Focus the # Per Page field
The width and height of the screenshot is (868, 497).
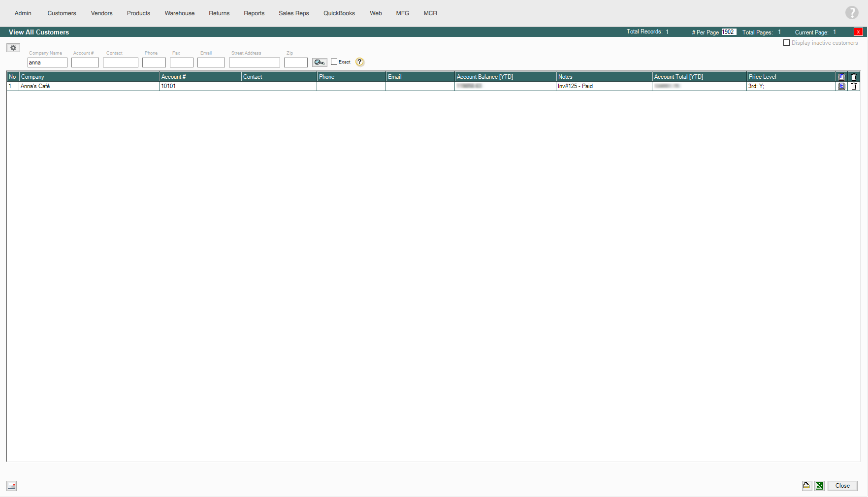coord(729,32)
